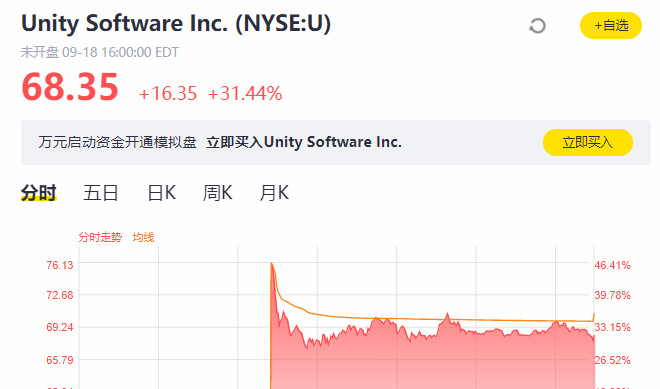Open the 日K chart tab
The image size is (660, 389).
tap(162, 193)
